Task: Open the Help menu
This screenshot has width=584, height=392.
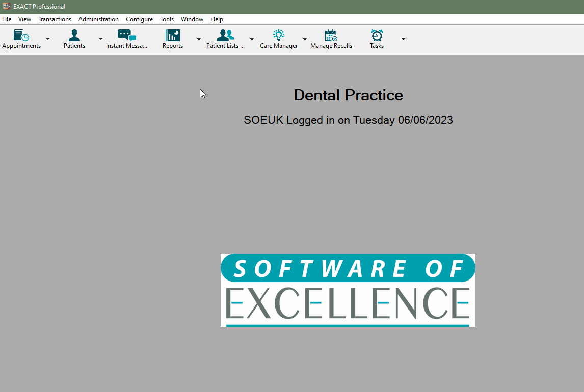Action: click(x=217, y=19)
